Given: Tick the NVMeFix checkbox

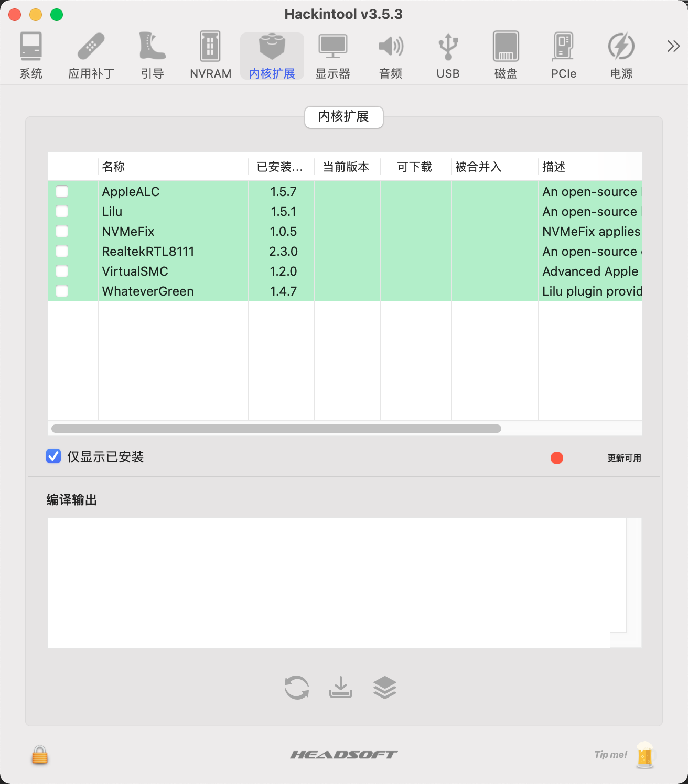Looking at the screenshot, I should [x=62, y=231].
